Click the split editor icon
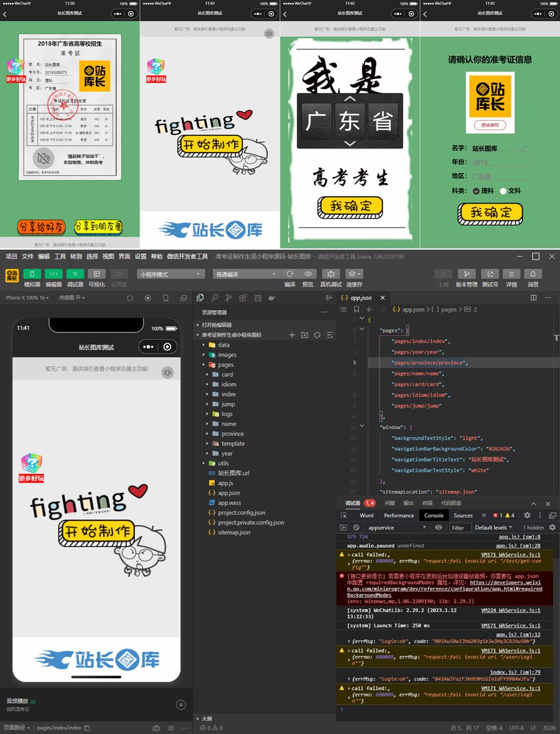560x734 pixels. [x=533, y=298]
